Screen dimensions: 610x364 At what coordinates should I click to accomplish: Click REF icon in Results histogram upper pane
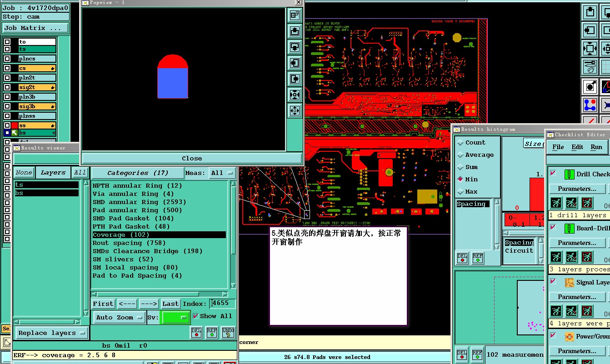[478, 258]
